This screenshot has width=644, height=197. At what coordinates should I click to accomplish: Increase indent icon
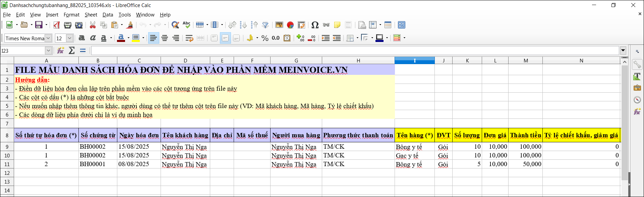pyautogui.click(x=326, y=38)
